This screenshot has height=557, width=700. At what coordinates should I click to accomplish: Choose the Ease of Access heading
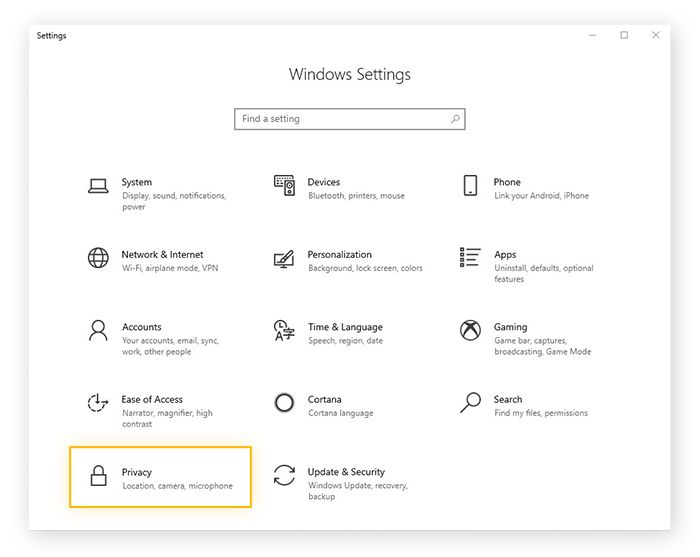coord(152,399)
